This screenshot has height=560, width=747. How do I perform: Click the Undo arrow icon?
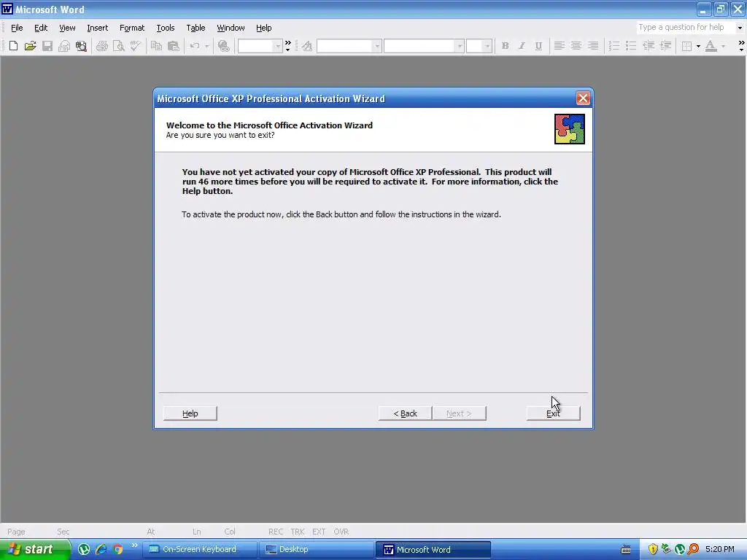[x=194, y=46]
